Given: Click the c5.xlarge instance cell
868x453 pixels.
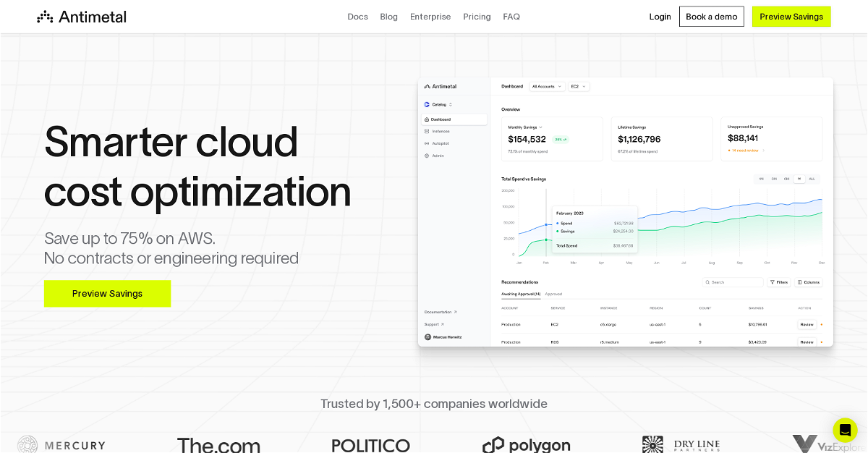Looking at the screenshot, I should [x=608, y=324].
